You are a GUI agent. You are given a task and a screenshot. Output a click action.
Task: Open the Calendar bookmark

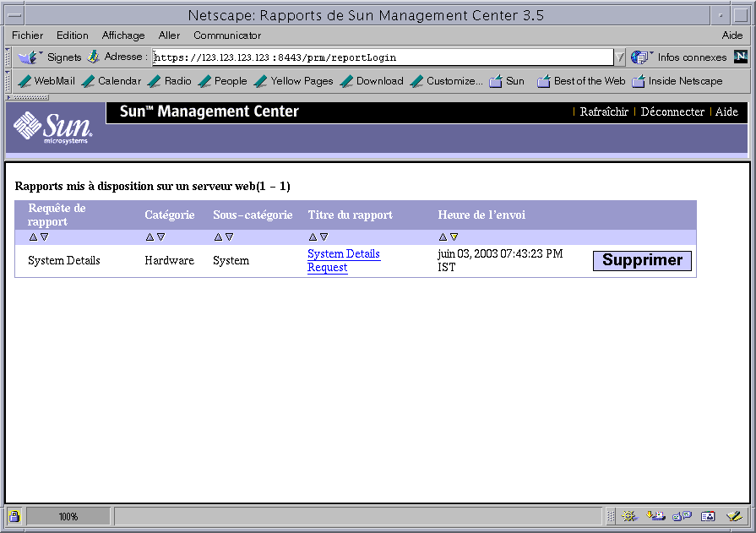[111, 81]
